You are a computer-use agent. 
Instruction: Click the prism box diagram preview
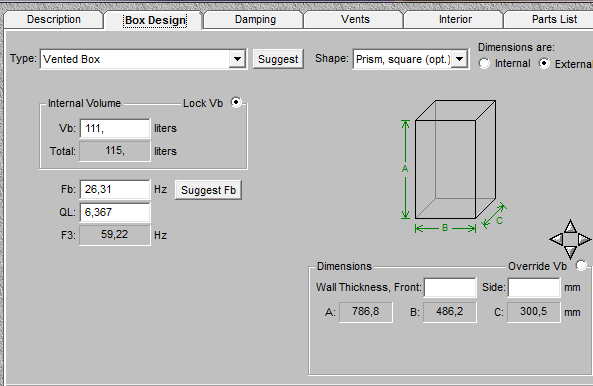coord(454,166)
